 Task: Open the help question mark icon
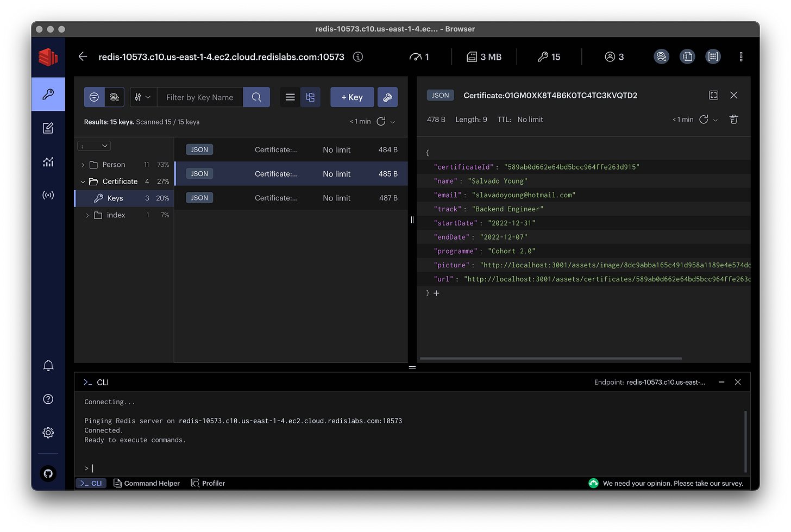click(x=48, y=399)
